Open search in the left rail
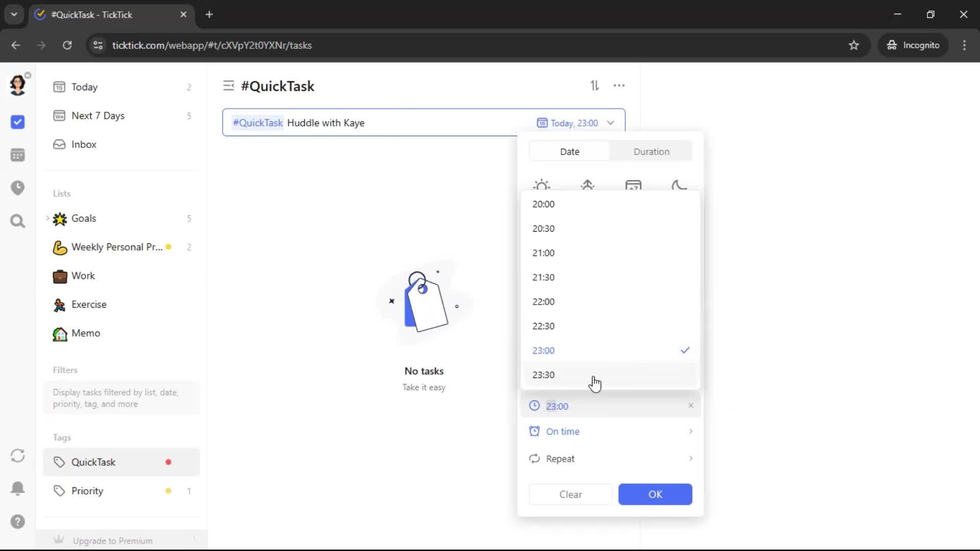The height and width of the screenshot is (551, 980). 17,221
